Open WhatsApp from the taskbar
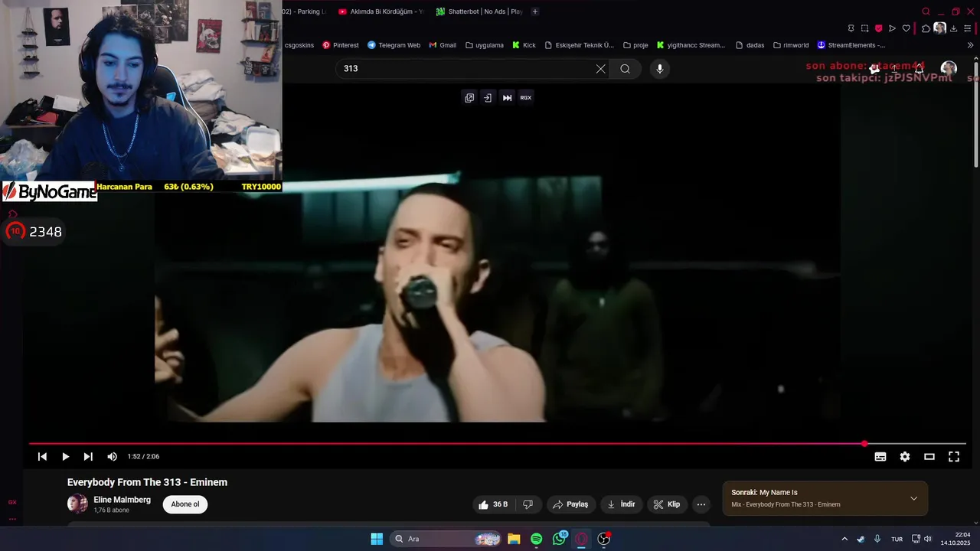Viewport: 980px width, 551px height. coord(560,539)
